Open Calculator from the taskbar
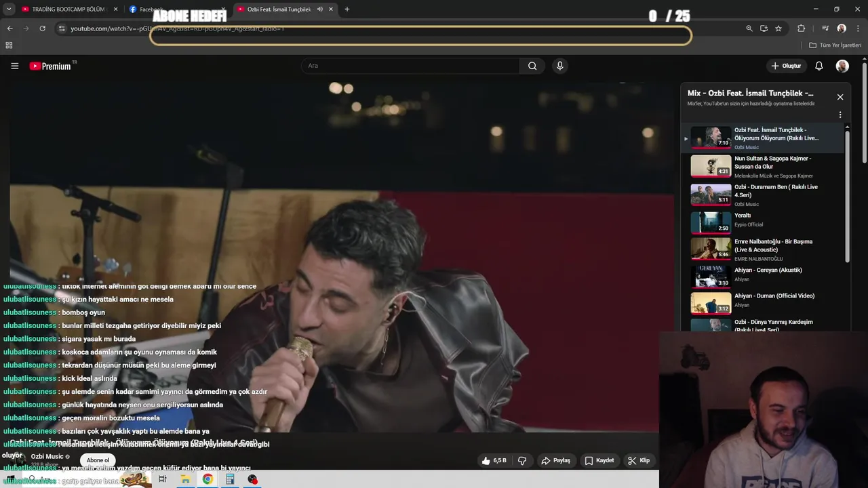 click(230, 479)
